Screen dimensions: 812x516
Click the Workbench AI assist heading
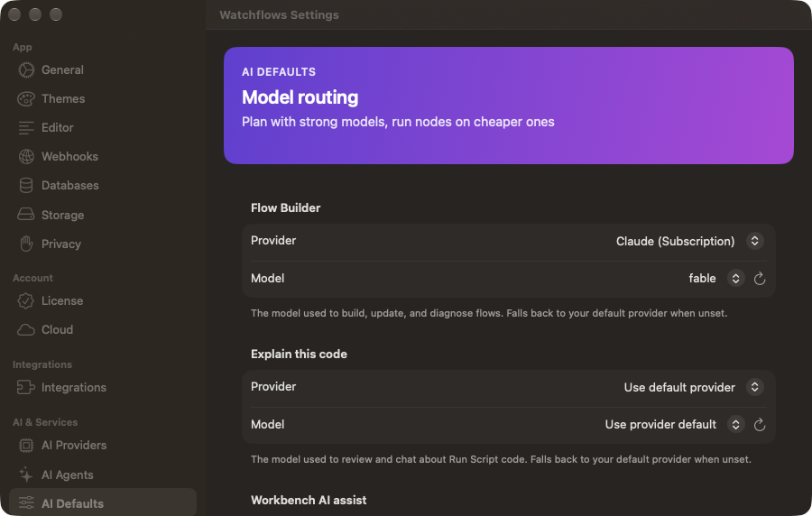point(309,500)
